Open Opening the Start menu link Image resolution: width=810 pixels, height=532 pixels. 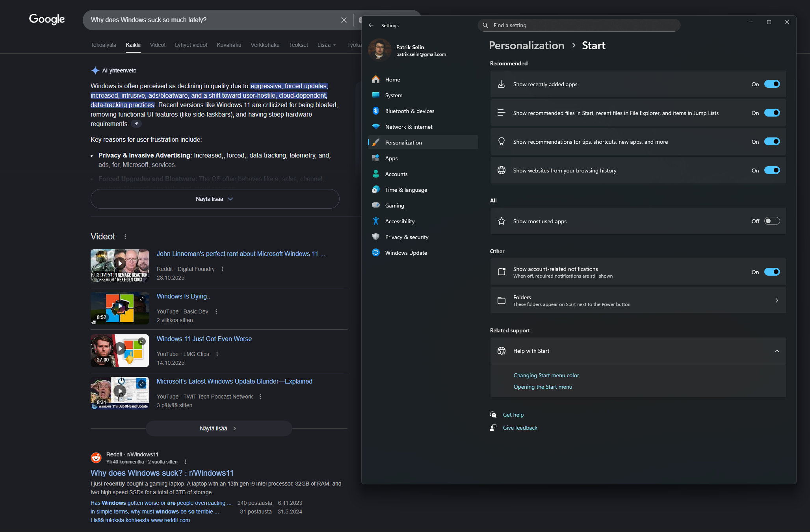point(542,387)
